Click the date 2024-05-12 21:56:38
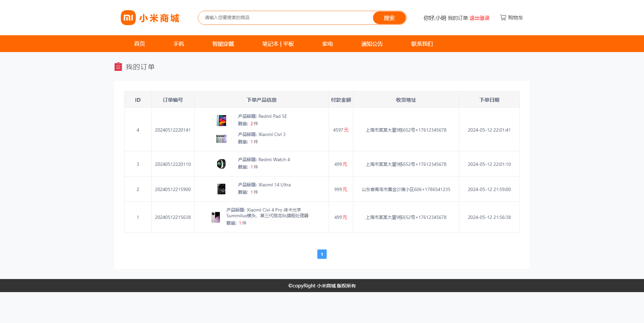This screenshot has width=644, height=323. (489, 217)
